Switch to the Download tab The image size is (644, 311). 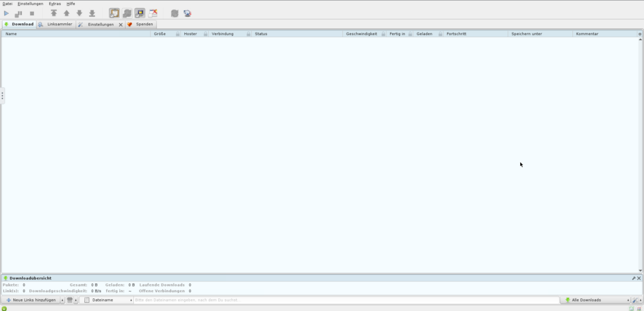(x=19, y=25)
